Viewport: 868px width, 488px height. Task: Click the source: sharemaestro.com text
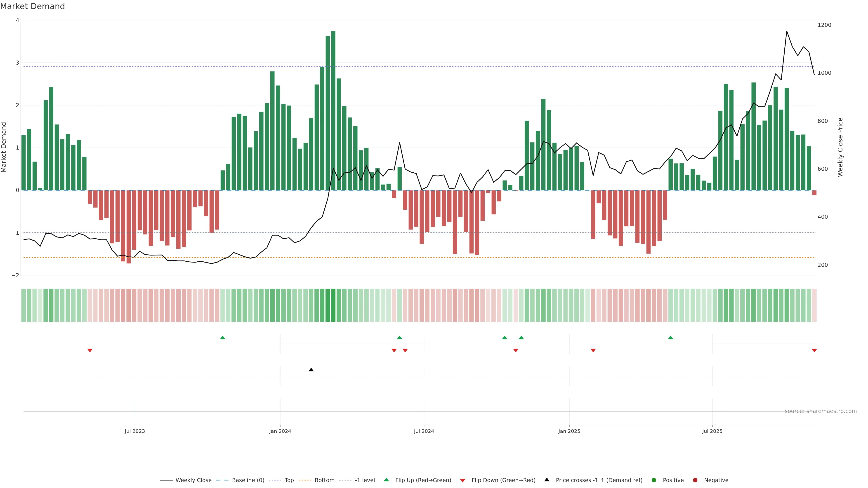click(821, 411)
